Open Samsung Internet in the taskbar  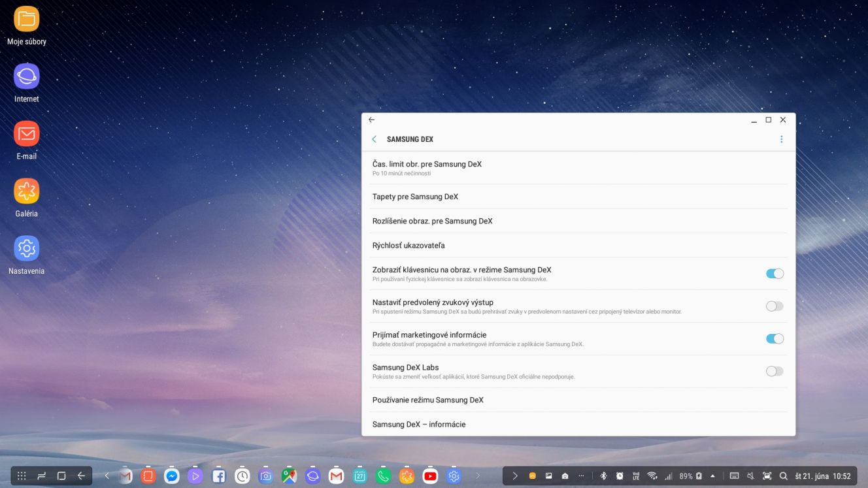313,476
